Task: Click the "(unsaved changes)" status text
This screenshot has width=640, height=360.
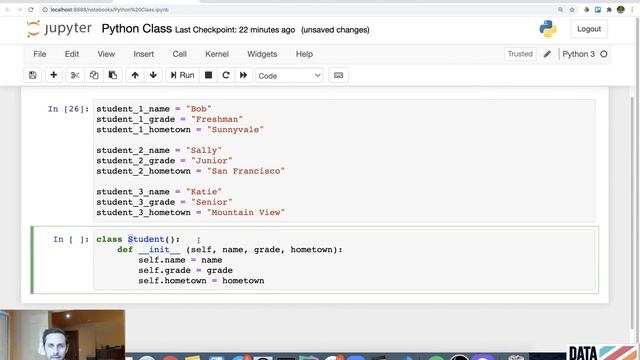Action: click(x=335, y=30)
